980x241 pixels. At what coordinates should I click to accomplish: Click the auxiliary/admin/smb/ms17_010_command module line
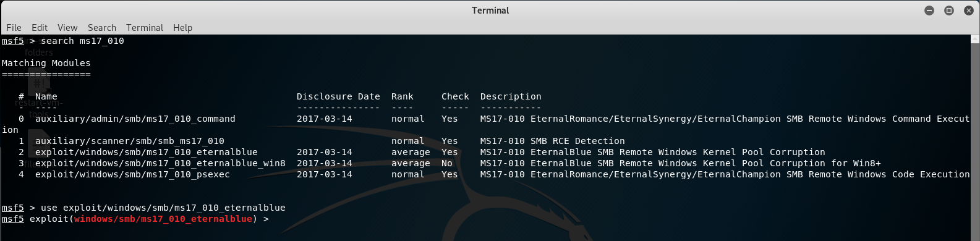pos(135,119)
